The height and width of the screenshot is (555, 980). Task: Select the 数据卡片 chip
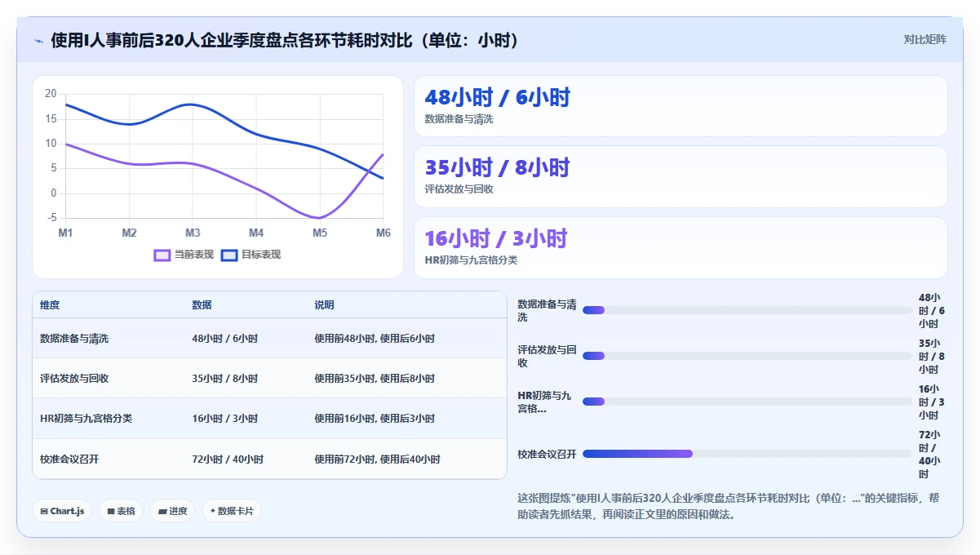pyautogui.click(x=232, y=511)
